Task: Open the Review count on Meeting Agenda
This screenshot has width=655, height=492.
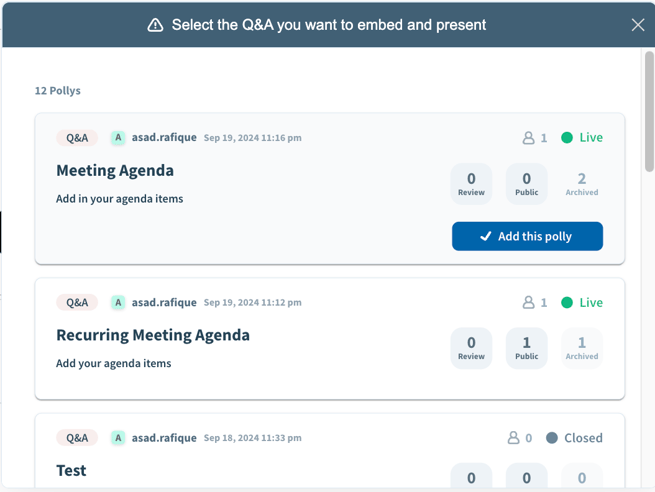Action: [471, 184]
